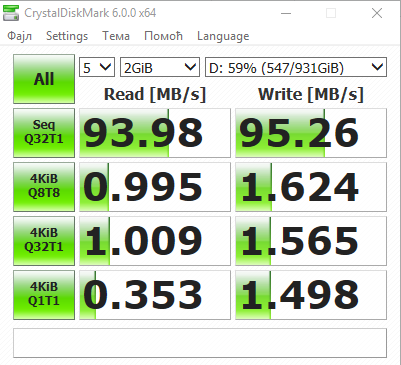
Task: Open the Тема menu
Action: click(x=116, y=36)
